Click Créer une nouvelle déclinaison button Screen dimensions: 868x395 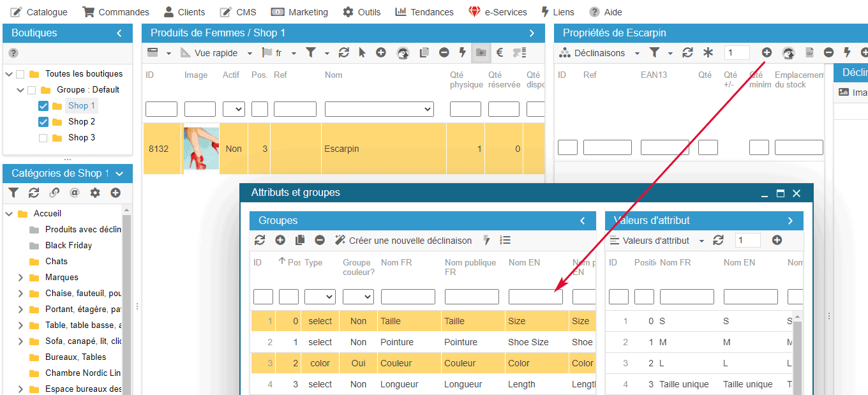pyautogui.click(x=403, y=241)
